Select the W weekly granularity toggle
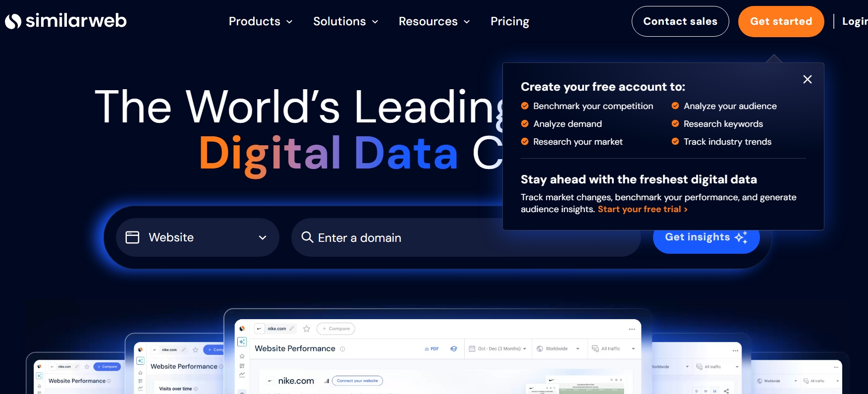The width and height of the screenshot is (868, 394). click(705, 391)
